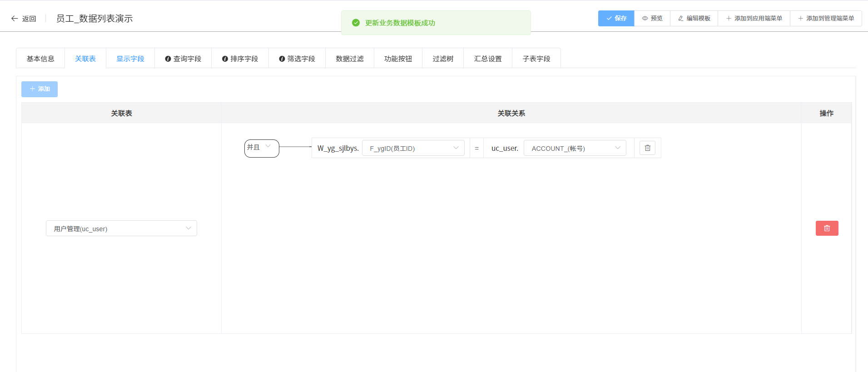Click the 编辑模板 button
The height and width of the screenshot is (372, 868).
coord(694,19)
